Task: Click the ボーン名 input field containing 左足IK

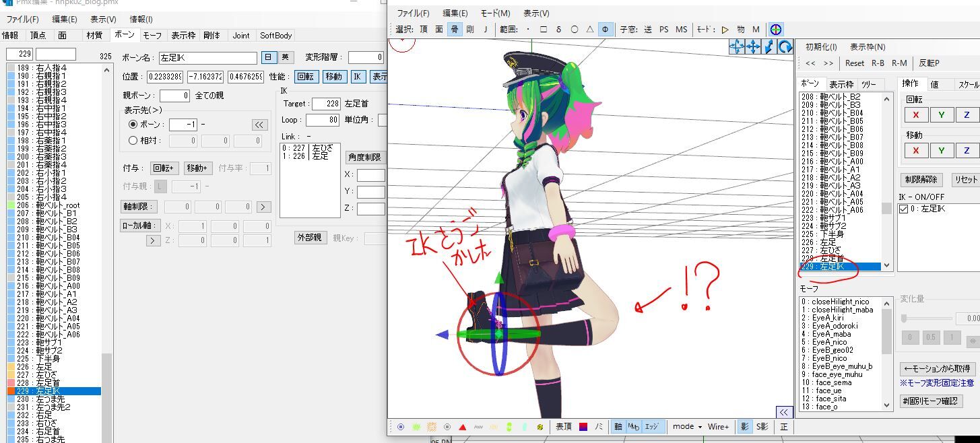Action: tap(207, 58)
